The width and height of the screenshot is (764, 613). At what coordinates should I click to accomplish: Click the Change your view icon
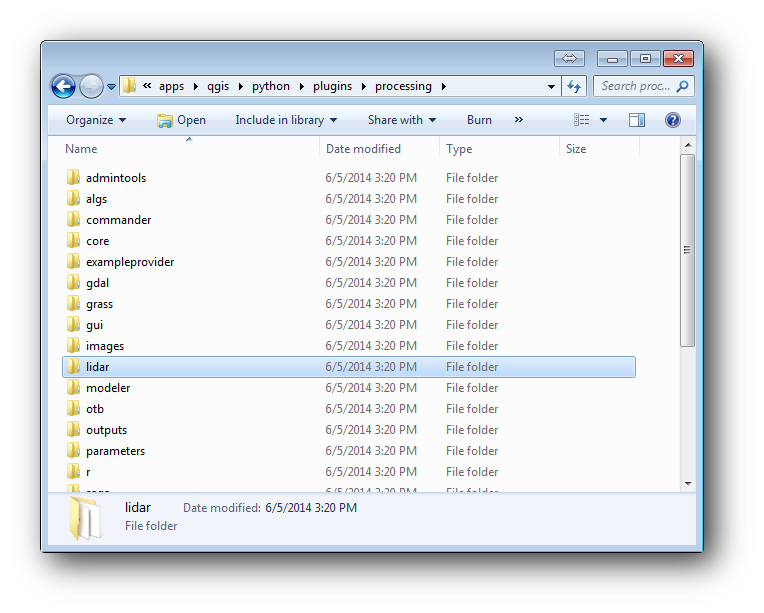coord(582,120)
